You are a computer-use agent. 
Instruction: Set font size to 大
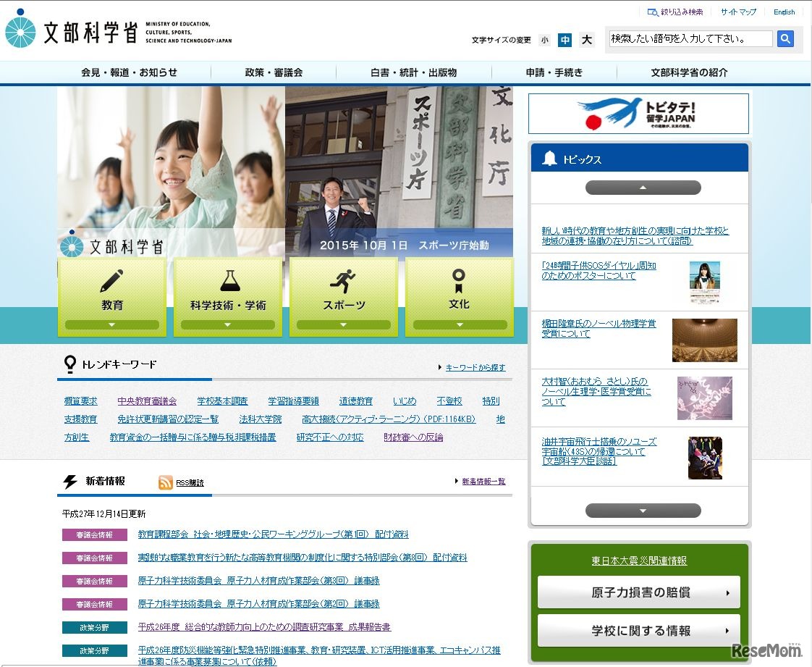point(586,40)
